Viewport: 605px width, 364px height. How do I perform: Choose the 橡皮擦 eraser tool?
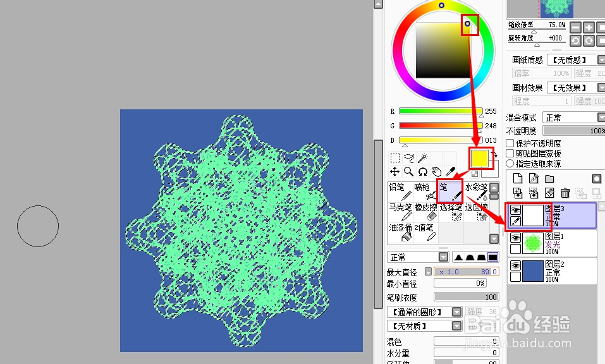pyautogui.click(x=425, y=212)
